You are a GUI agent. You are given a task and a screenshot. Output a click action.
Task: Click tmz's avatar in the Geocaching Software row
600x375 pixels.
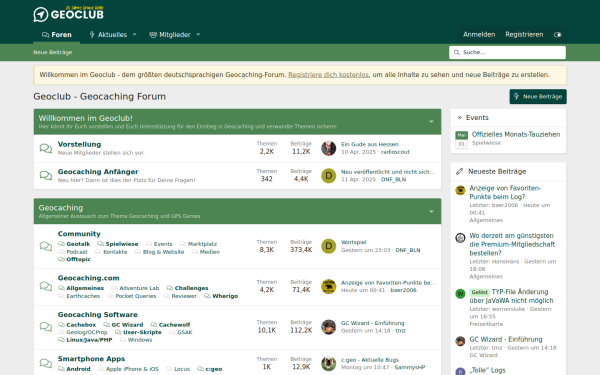click(328, 327)
